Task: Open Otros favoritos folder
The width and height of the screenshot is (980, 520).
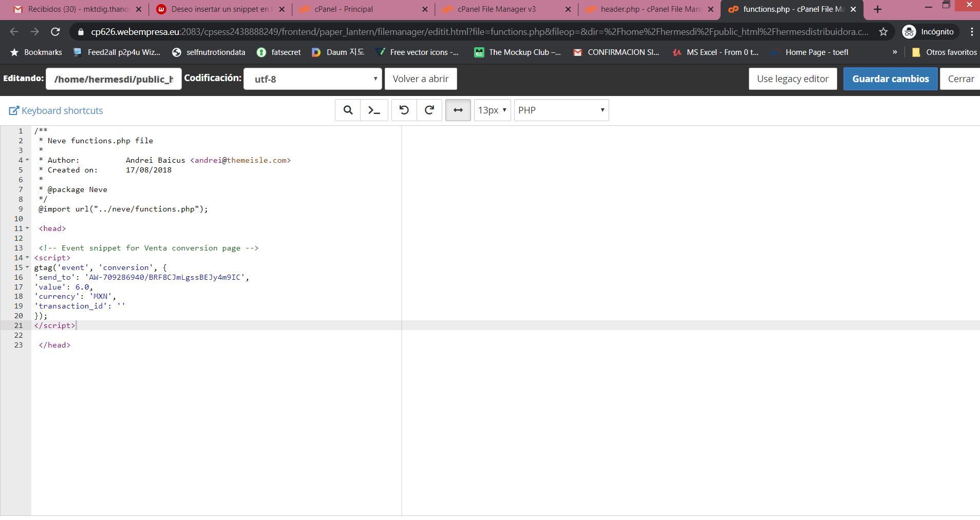Action: [x=944, y=52]
